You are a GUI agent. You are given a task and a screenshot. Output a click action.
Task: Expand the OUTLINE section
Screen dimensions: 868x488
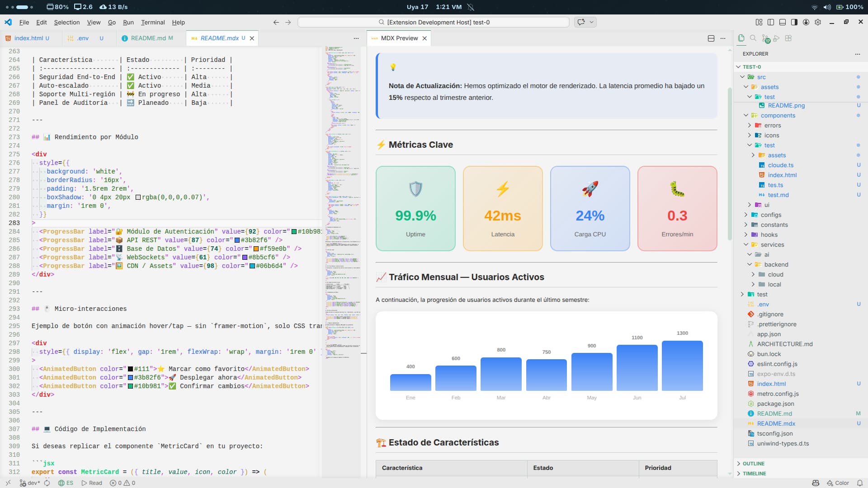tap(753, 464)
